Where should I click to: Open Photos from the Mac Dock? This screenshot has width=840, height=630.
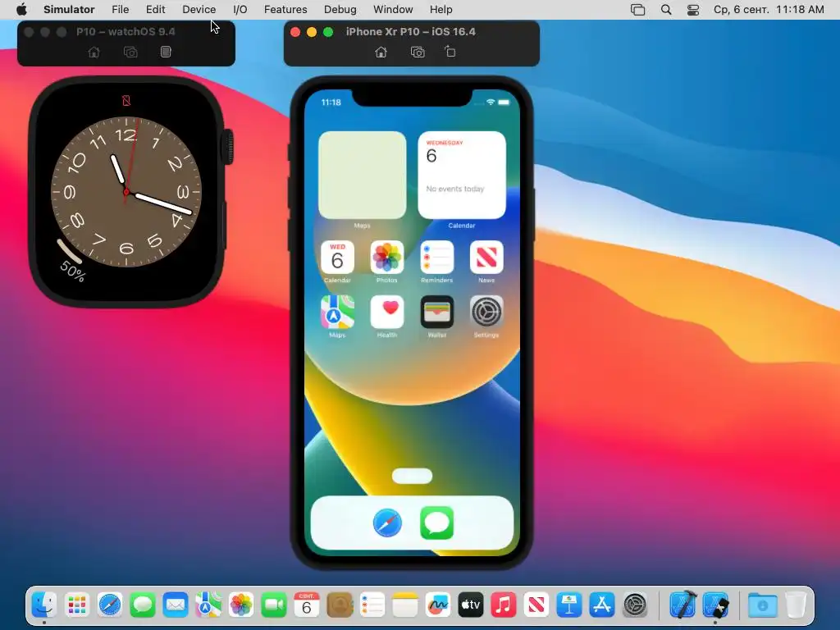point(241,605)
